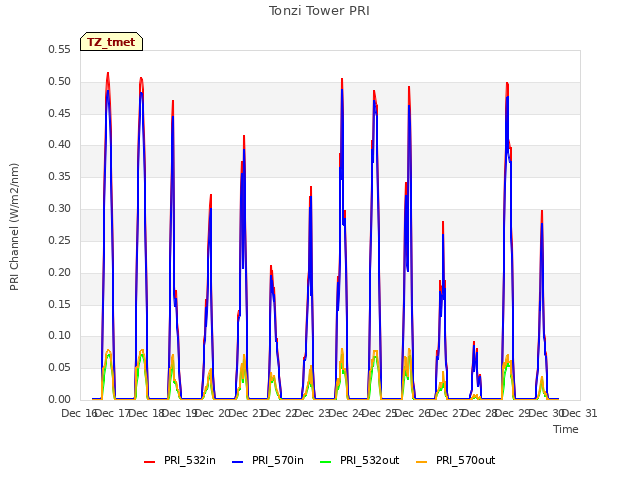Image resolution: width=640 pixels, height=480 pixels.
Task: Click the 0.50 y-axis tick label
Action: [59, 82]
